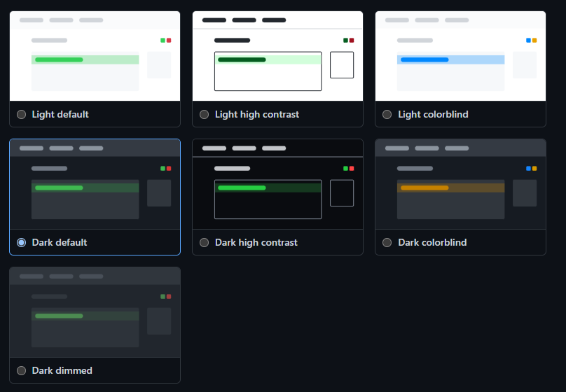Select the Dark colorblind radio button

click(387, 242)
